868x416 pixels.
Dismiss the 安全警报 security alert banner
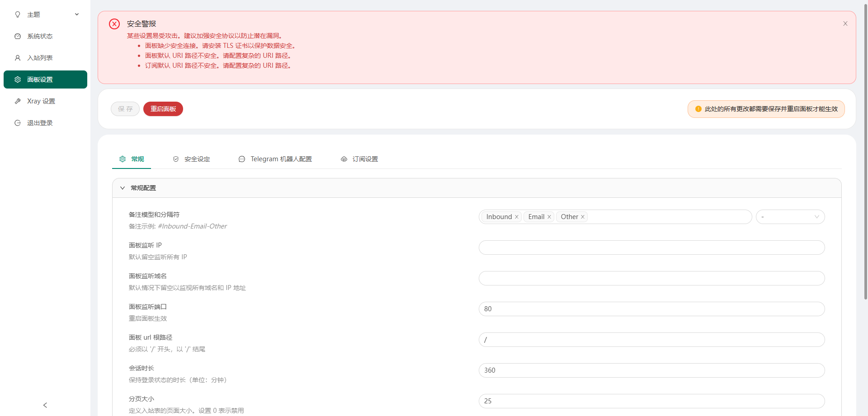tap(845, 23)
